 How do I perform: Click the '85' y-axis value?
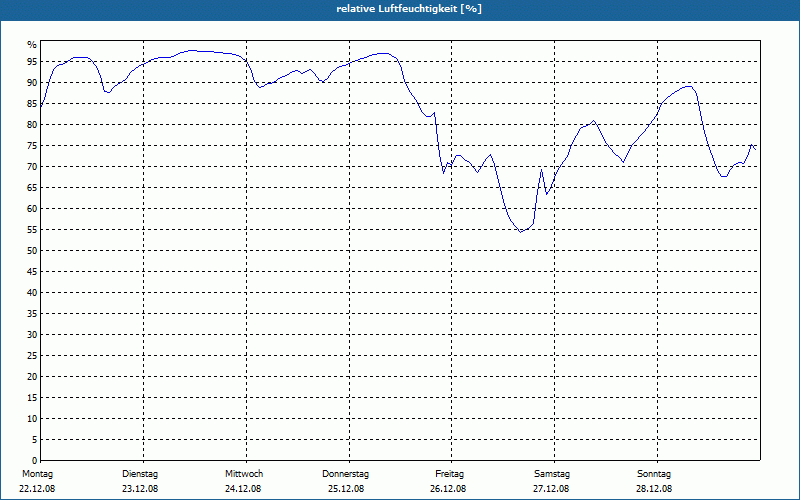click(32, 104)
